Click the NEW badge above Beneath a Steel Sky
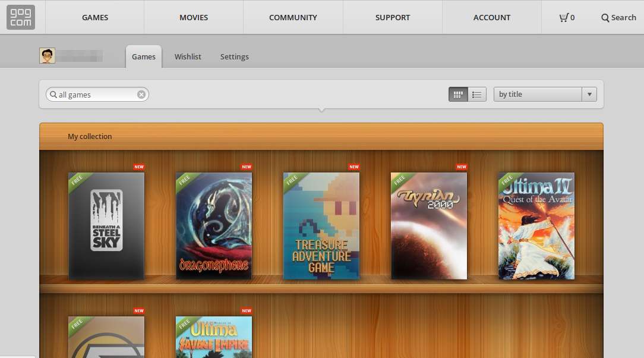The width and height of the screenshot is (644, 358). point(139,167)
